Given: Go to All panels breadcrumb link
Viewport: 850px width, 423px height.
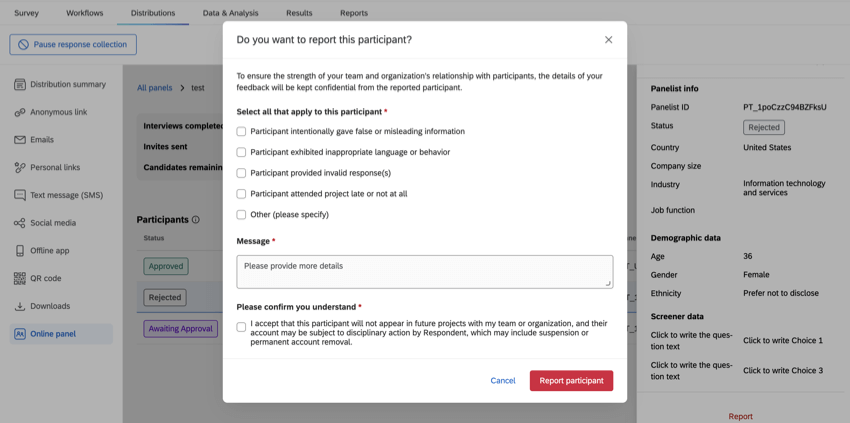Looking at the screenshot, I should 154,88.
